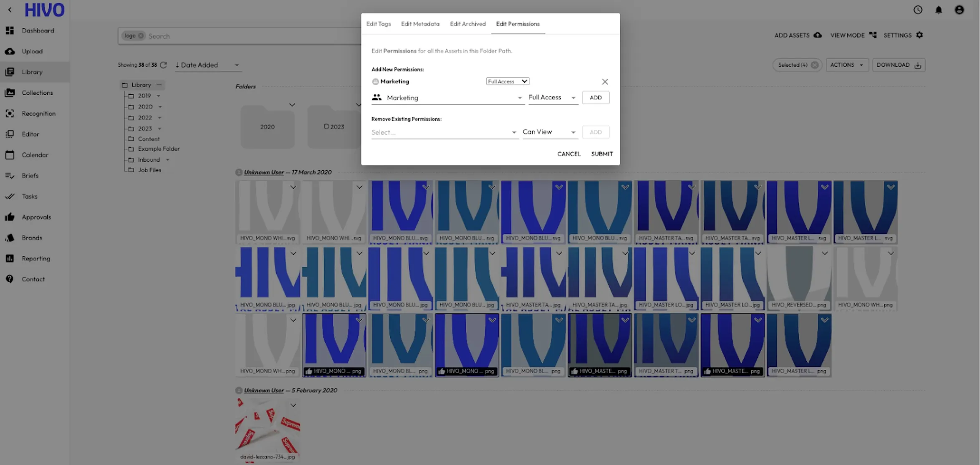
Task: Open the Contact help icon
Action: pyautogui.click(x=10, y=279)
